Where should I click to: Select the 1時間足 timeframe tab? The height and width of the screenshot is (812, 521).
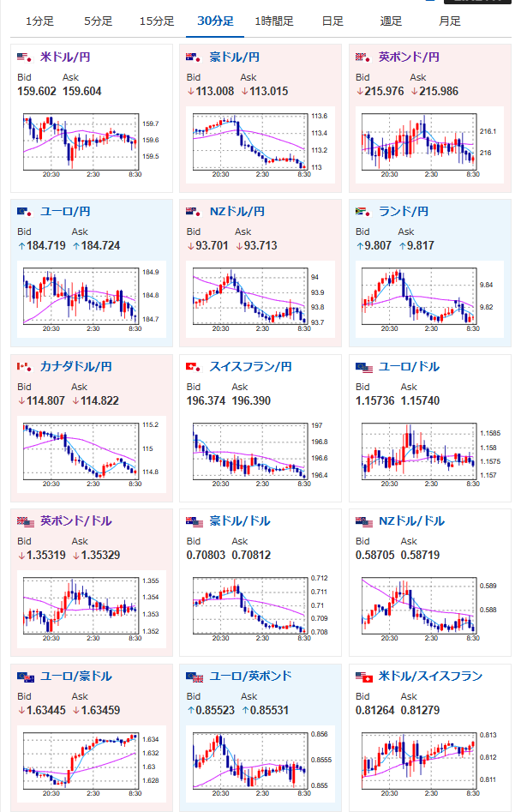tap(274, 21)
